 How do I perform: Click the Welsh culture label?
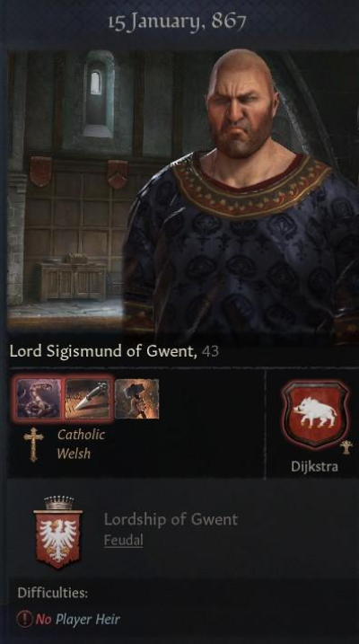click(74, 454)
